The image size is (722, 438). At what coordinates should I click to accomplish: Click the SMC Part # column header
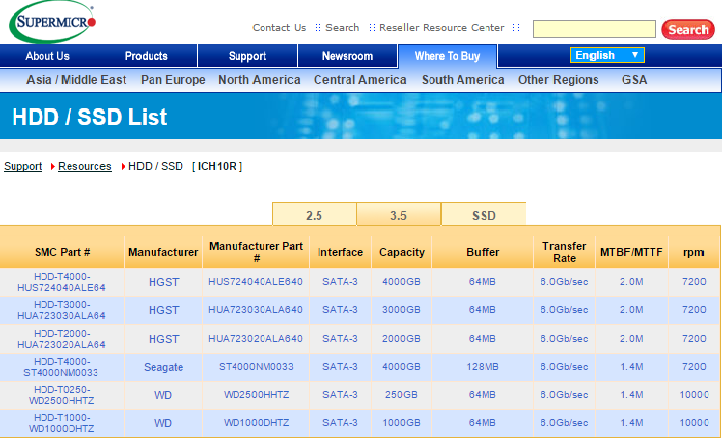62,252
